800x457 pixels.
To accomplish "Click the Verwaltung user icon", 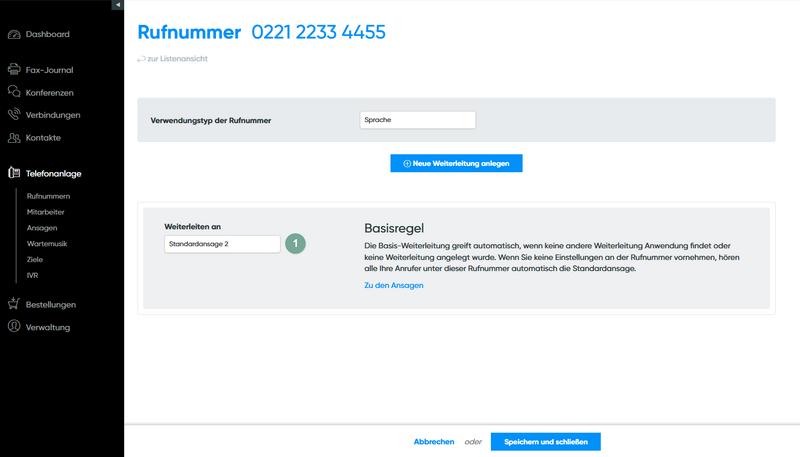I will (x=14, y=327).
